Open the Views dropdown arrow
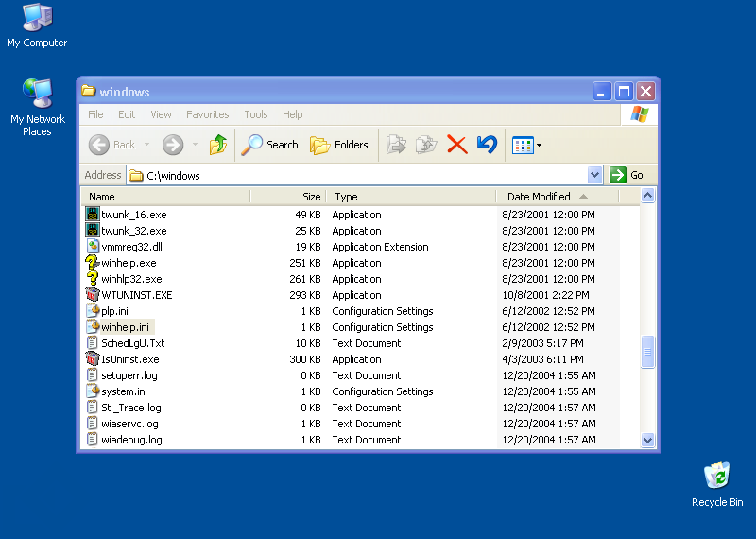This screenshot has width=756, height=539. 539,145
